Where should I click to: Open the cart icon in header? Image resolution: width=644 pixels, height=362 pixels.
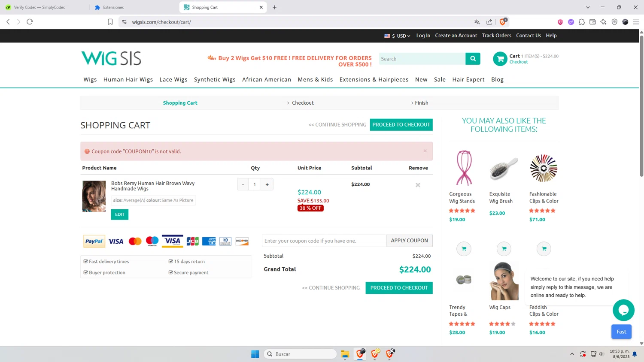coord(500,59)
